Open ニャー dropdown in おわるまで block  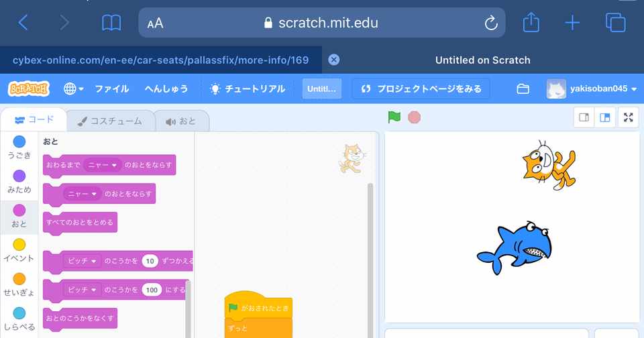(103, 165)
